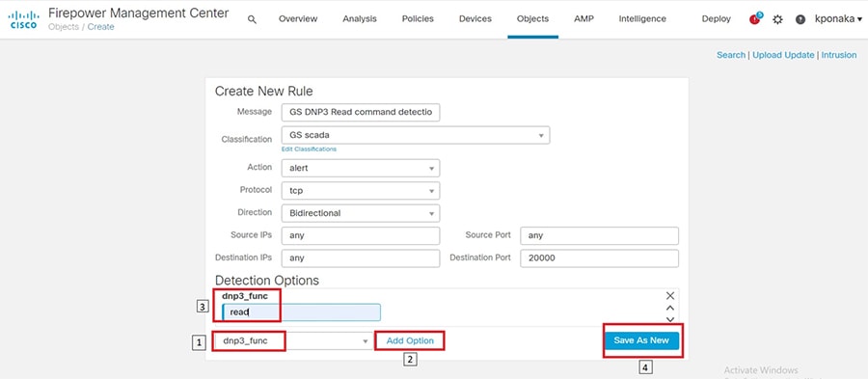This screenshot has height=379, width=868.
Task: Open the Devices menu tab
Action: (475, 19)
